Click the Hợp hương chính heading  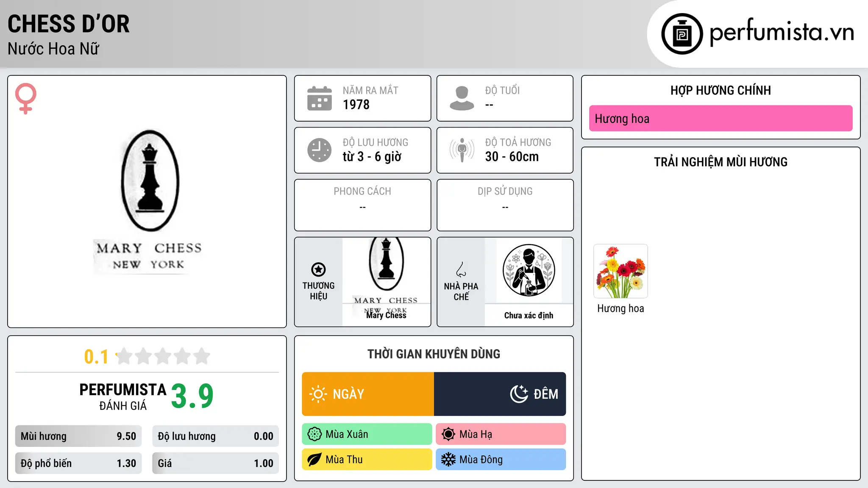(x=721, y=90)
